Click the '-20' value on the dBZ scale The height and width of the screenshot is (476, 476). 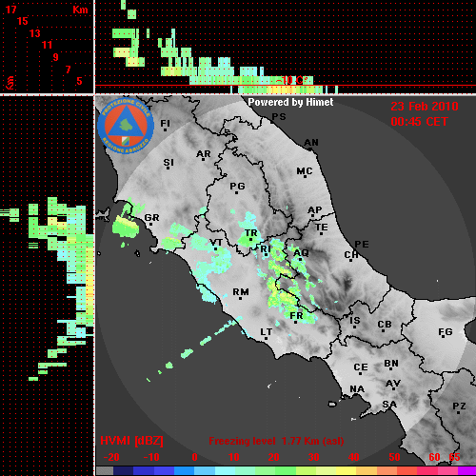[x=111, y=457]
